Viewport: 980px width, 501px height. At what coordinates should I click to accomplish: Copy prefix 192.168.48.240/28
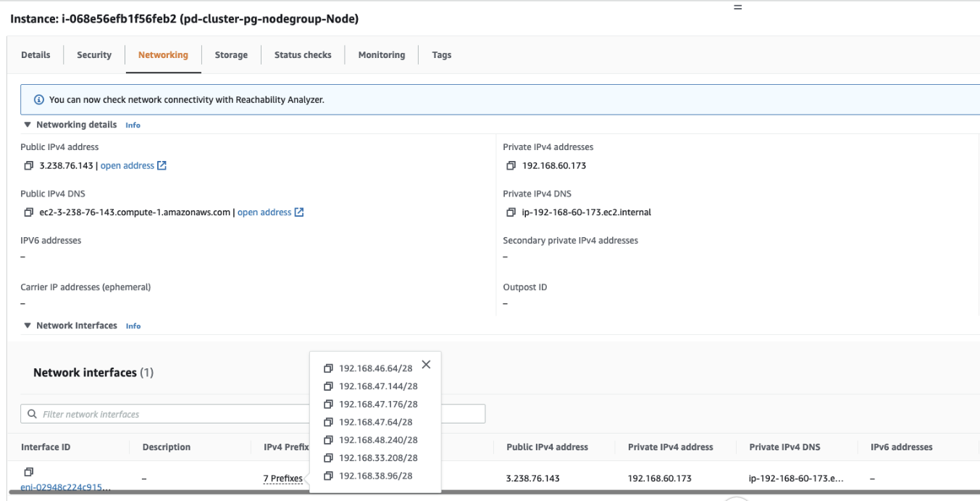point(328,440)
